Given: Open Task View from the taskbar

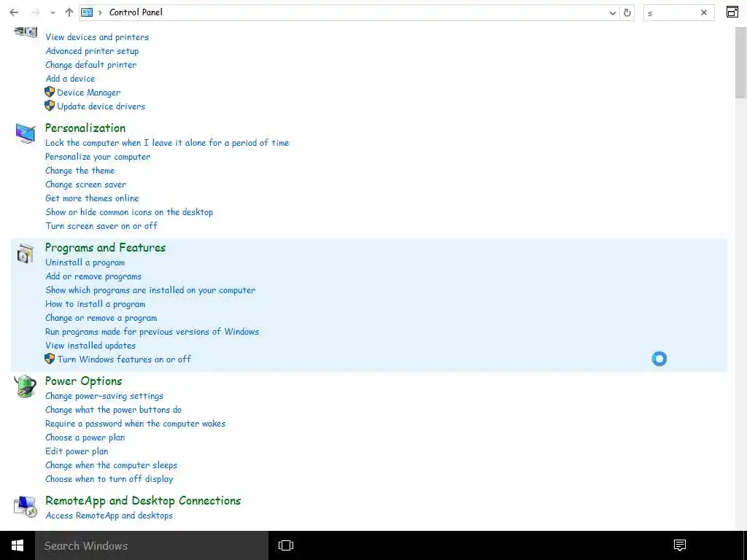Looking at the screenshot, I should click(x=286, y=545).
